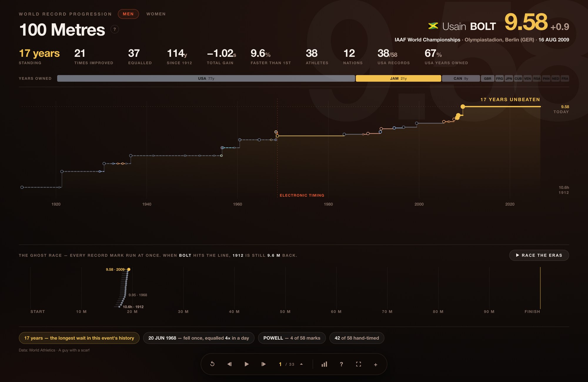Click the CUB segment in years owned
588x382 pixels.
click(518, 79)
